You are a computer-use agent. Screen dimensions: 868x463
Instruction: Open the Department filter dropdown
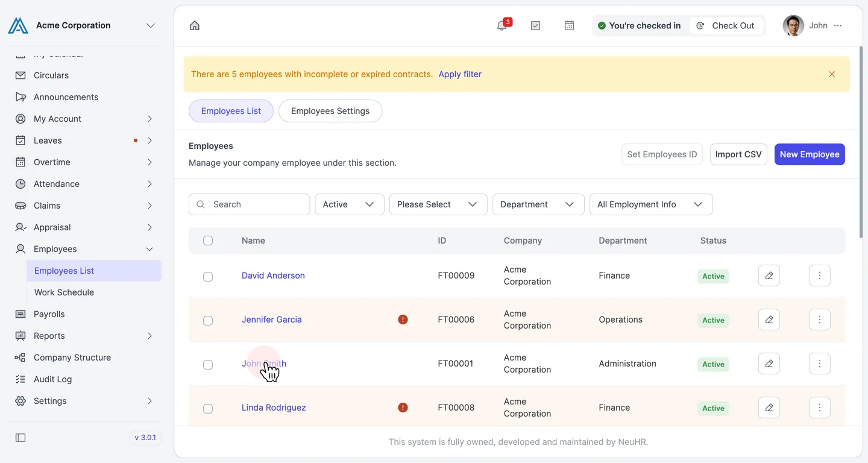(x=538, y=204)
